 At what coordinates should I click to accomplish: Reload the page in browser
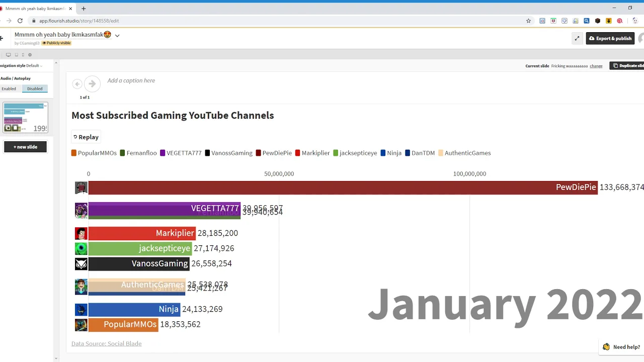coord(20,21)
